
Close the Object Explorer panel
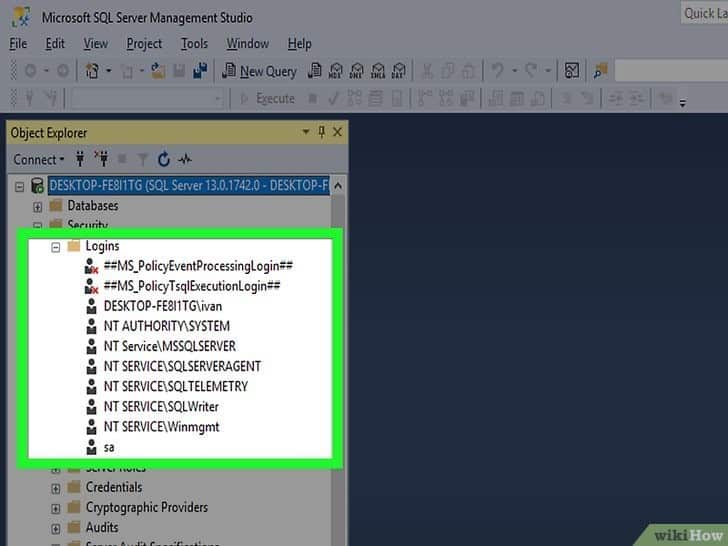click(x=338, y=132)
